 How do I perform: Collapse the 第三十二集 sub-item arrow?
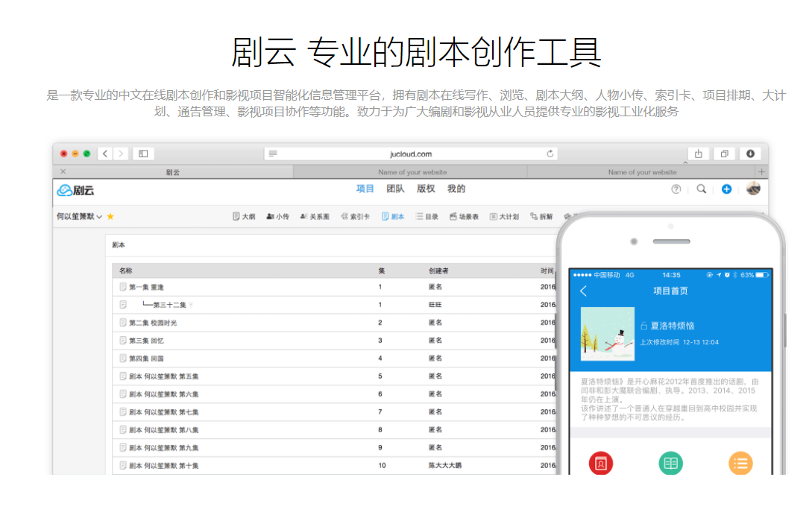(191, 305)
